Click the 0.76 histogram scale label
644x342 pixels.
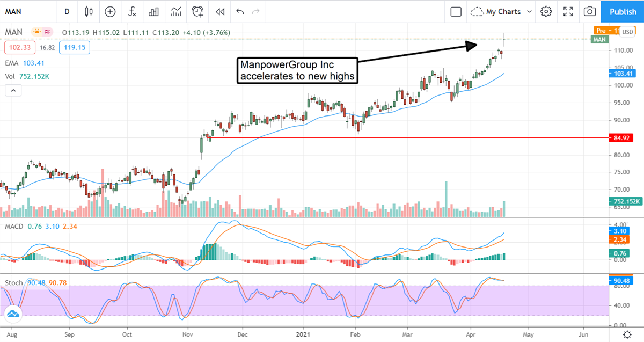618,253
